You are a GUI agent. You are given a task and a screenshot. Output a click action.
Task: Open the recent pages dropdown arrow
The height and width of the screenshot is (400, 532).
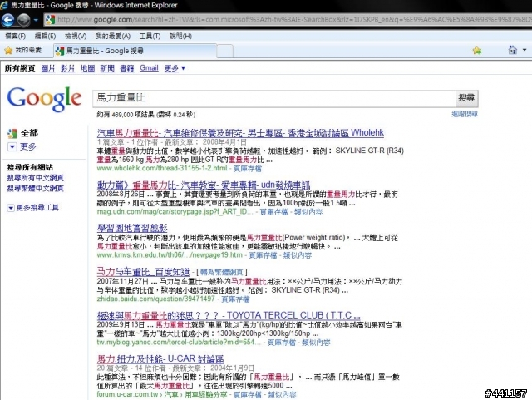[x=36, y=20]
